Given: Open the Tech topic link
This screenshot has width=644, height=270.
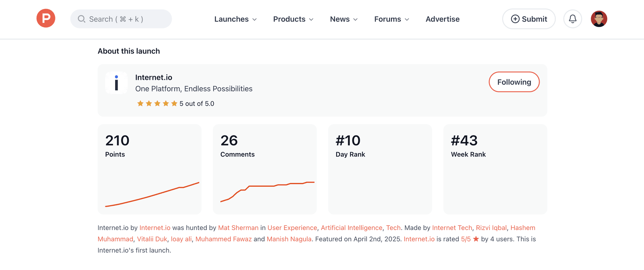Looking at the screenshot, I should point(393,228).
